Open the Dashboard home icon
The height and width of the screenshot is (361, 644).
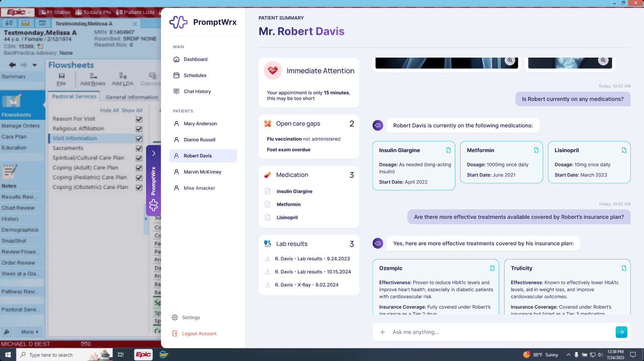point(176,59)
